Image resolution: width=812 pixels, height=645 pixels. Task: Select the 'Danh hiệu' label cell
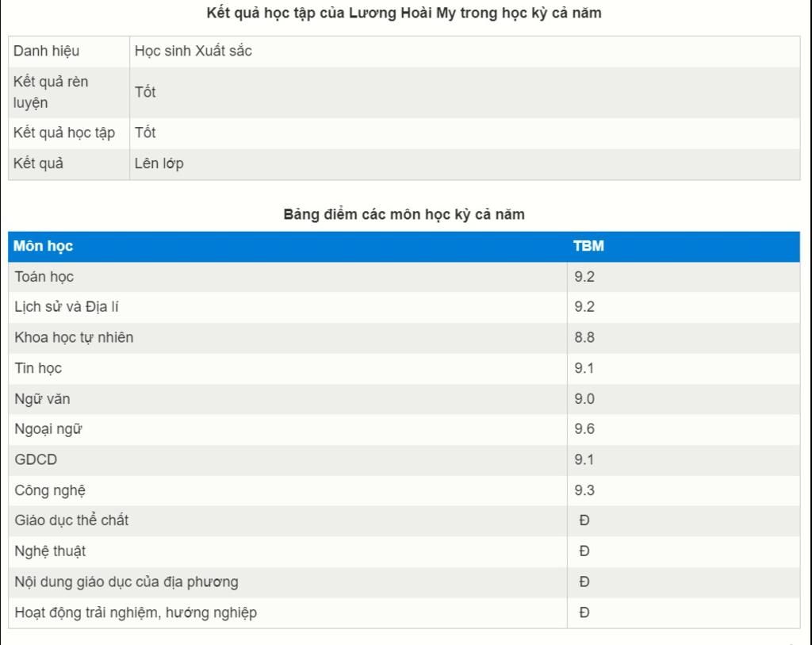click(x=47, y=51)
